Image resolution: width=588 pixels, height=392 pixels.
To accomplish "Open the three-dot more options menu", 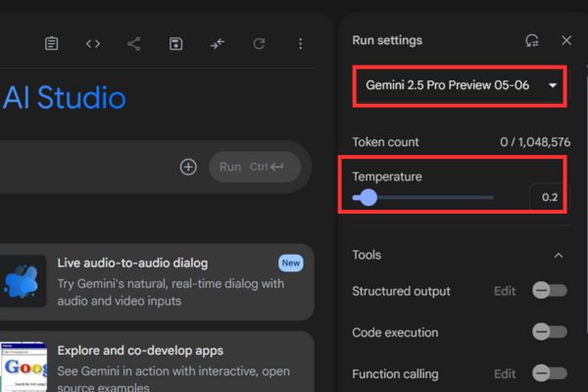I will [301, 44].
